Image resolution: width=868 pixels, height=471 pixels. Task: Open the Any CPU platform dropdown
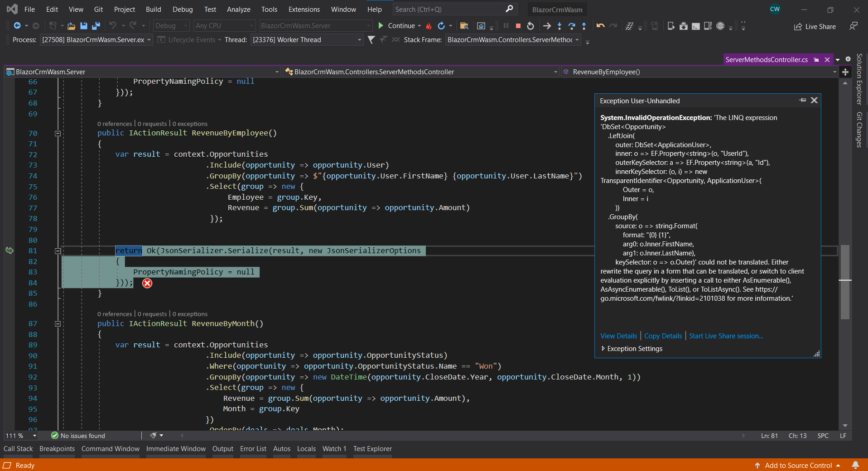[224, 26]
